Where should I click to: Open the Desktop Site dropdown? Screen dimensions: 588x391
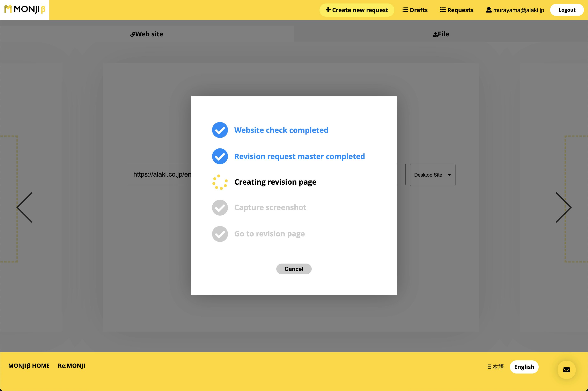click(x=432, y=175)
